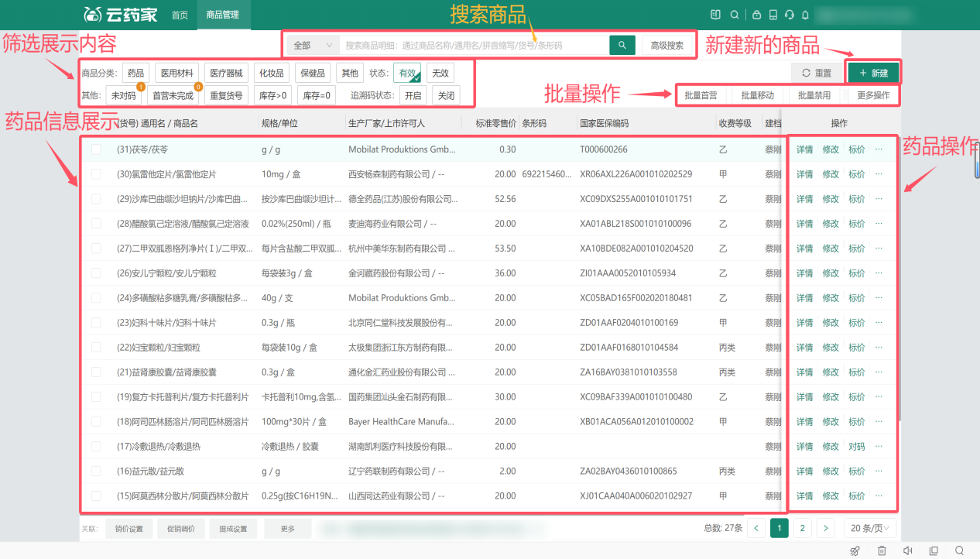The width and height of the screenshot is (980, 559).
Task: Filter by 医疗器械 category
Action: tap(226, 73)
